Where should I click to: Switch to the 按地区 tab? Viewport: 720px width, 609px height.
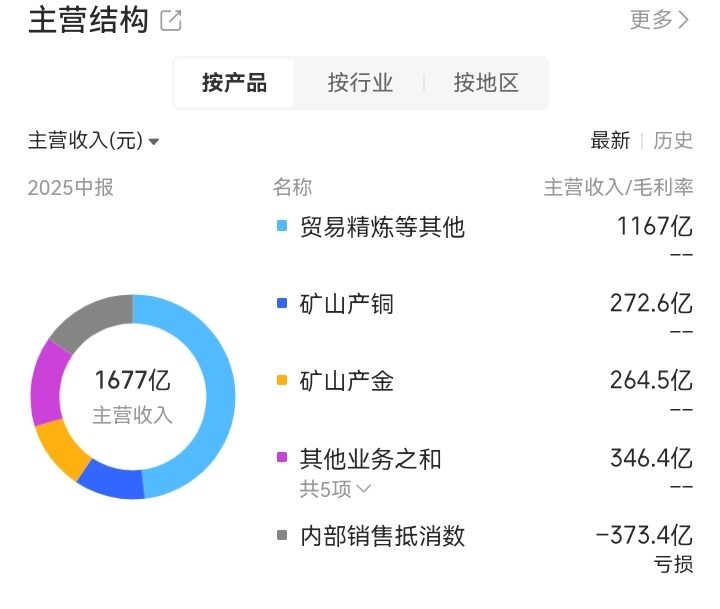click(486, 83)
